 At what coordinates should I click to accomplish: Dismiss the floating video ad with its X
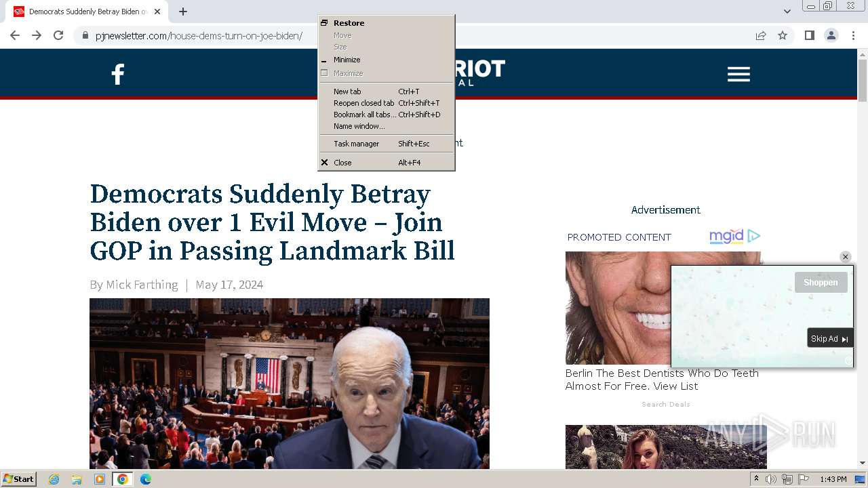[x=845, y=257]
